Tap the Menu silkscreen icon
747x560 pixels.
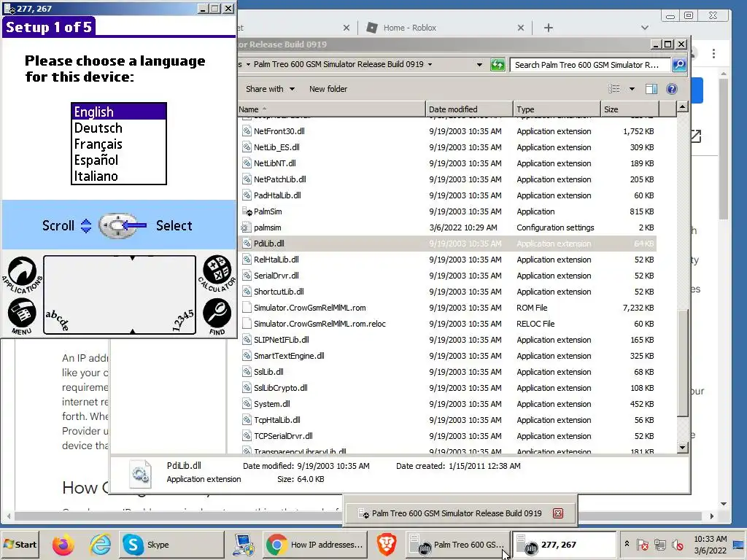[22, 316]
